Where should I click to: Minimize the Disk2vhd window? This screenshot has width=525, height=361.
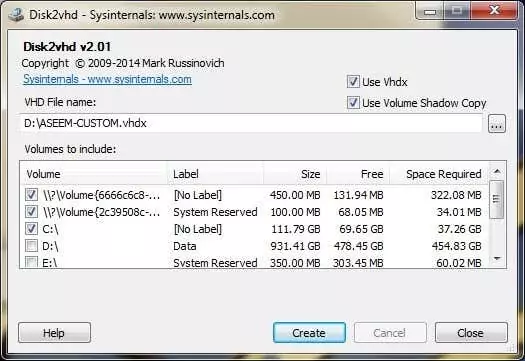430,11
